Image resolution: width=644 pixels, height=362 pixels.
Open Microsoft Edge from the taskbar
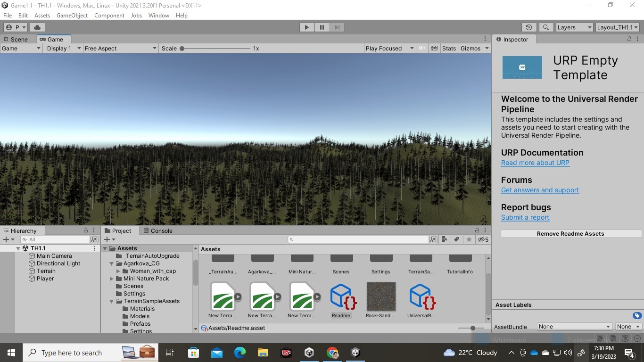click(240, 353)
